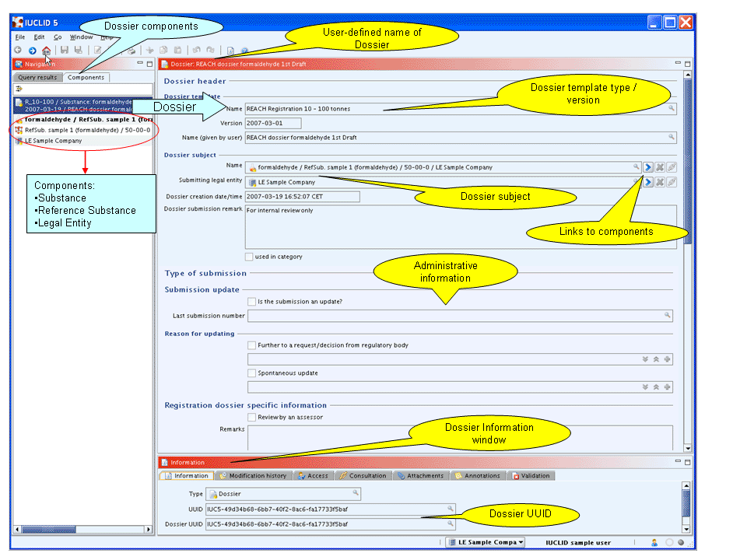
Task: Click the Home icon in the toolbar
Action: (x=47, y=51)
